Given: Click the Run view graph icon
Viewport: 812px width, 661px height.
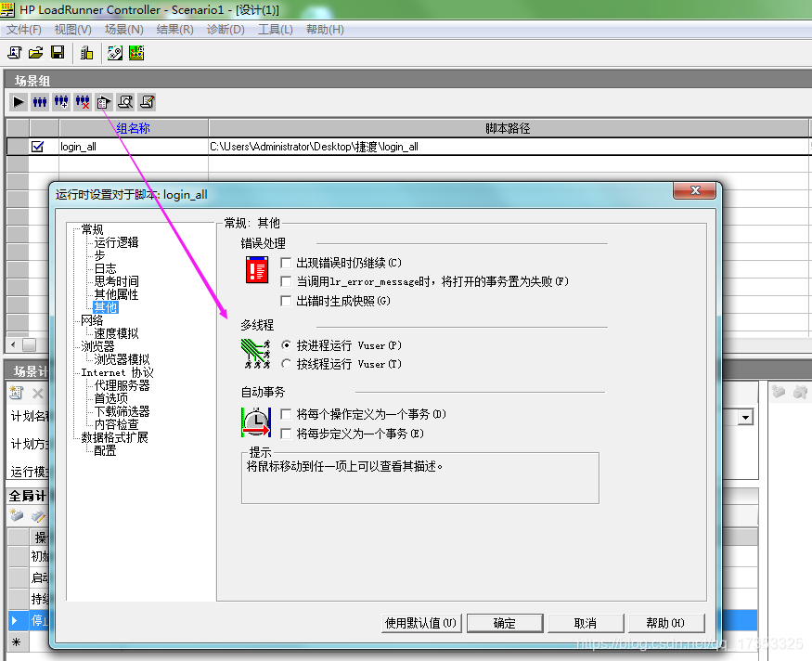Looking at the screenshot, I should (136, 52).
